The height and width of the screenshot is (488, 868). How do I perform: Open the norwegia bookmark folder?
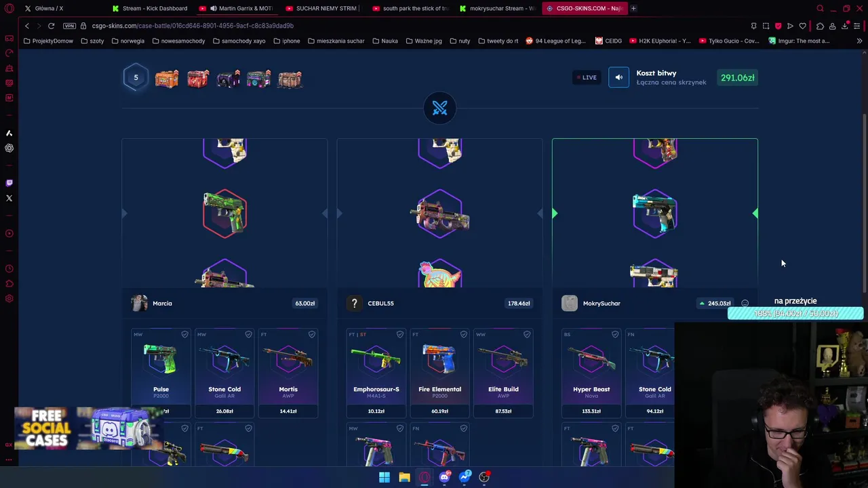tap(127, 41)
